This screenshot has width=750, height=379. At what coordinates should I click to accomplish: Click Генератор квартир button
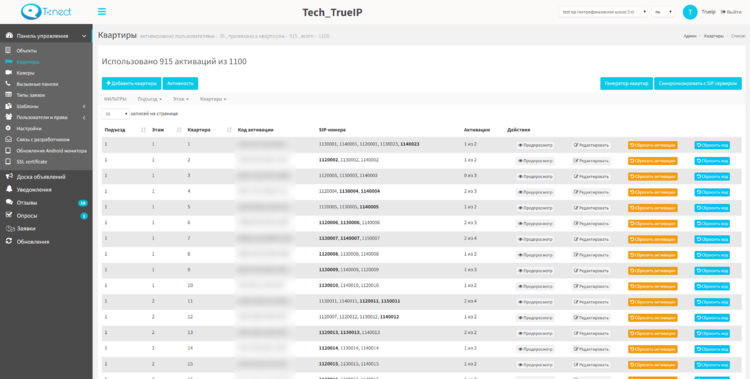tap(626, 83)
